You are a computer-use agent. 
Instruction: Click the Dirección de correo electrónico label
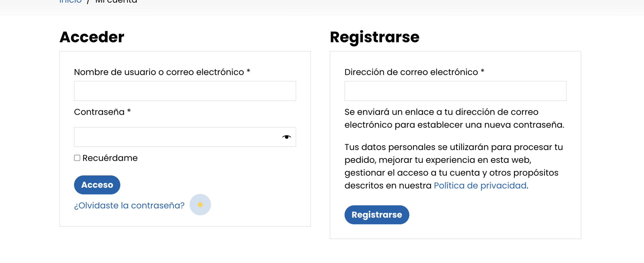point(411,72)
